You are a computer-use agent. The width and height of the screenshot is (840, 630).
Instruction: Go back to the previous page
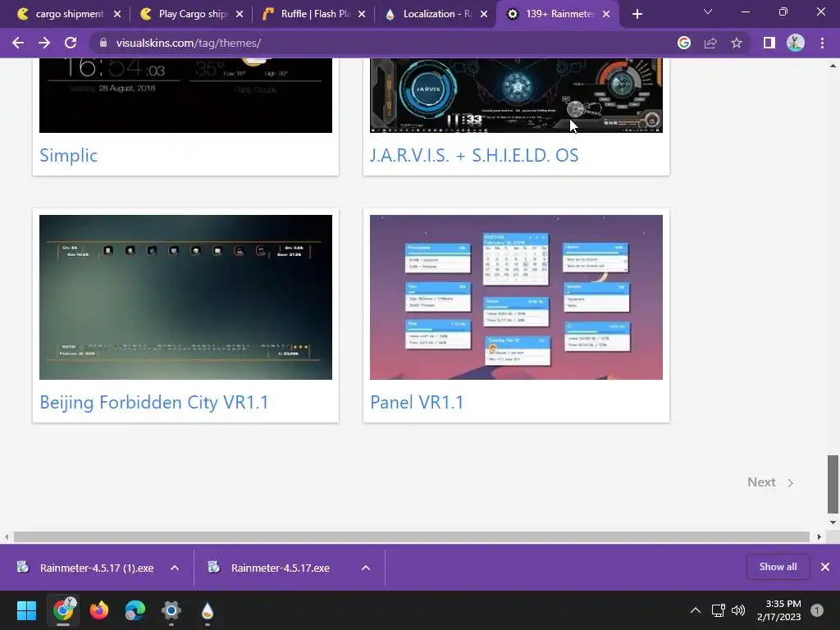(18, 43)
